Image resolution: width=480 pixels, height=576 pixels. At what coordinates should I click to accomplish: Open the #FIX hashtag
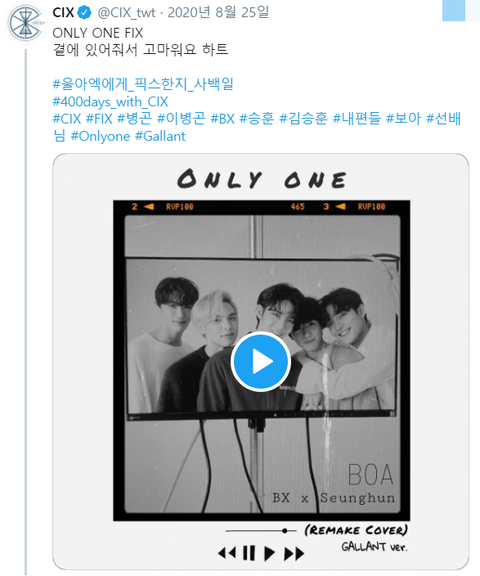99,119
